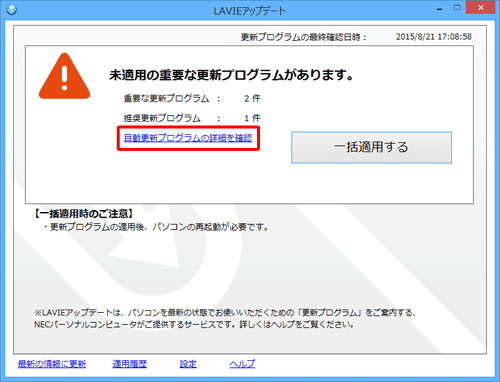500x382 pixels.
Task: Open 自動更新プログラムの詳細を確認 link
Action: point(188,138)
